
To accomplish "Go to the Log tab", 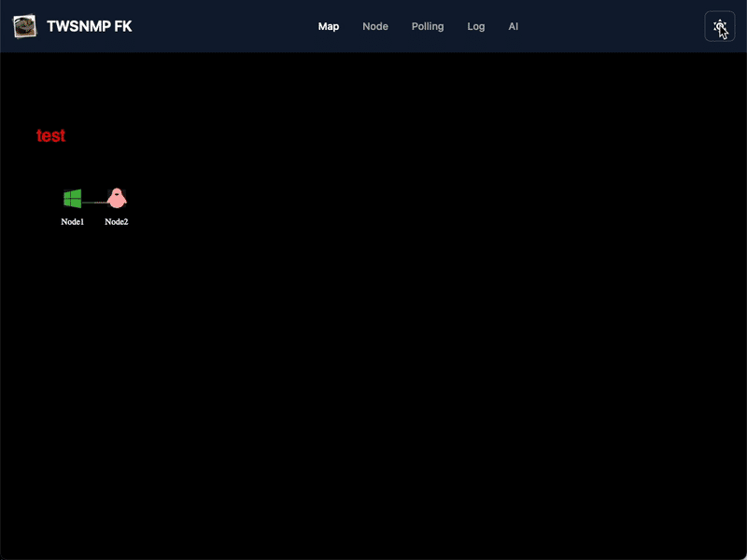I will click(x=476, y=26).
